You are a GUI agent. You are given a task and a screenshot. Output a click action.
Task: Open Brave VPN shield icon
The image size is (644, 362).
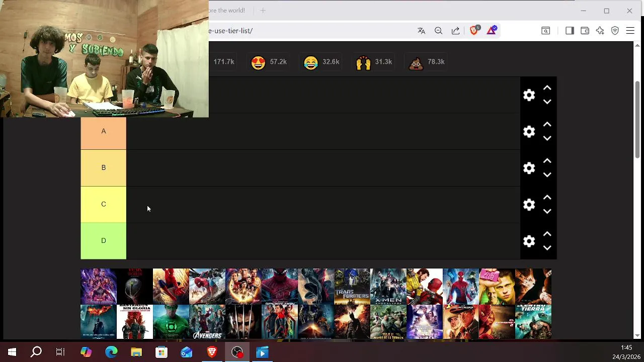tap(615, 31)
